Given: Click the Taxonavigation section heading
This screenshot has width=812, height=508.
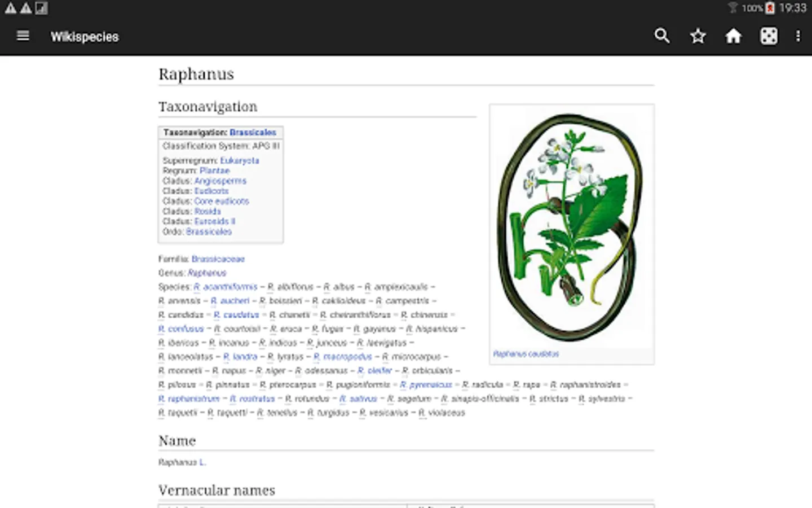Looking at the screenshot, I should (208, 107).
